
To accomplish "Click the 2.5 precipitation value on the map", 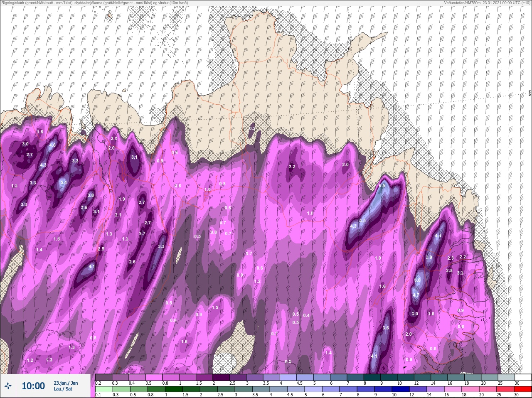I will point(101,249).
